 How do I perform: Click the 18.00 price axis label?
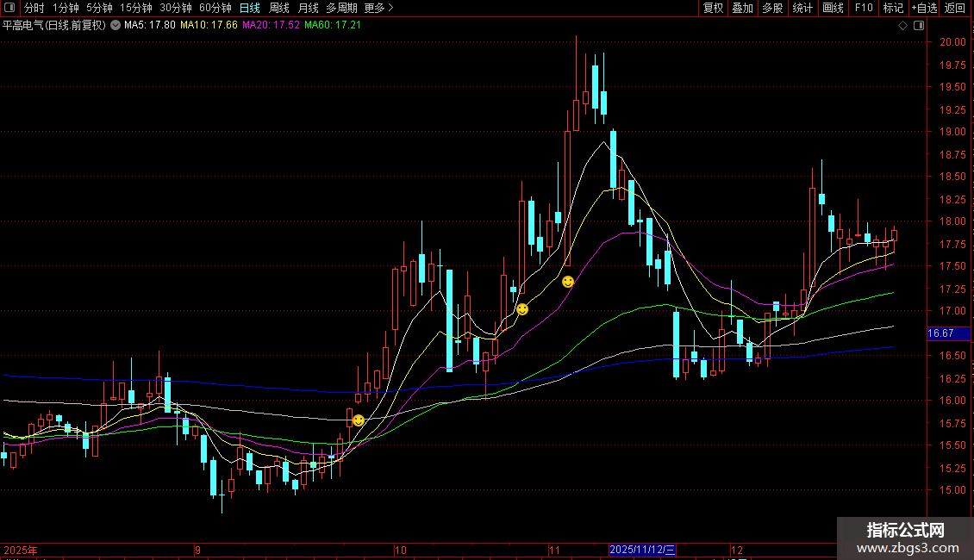point(952,221)
